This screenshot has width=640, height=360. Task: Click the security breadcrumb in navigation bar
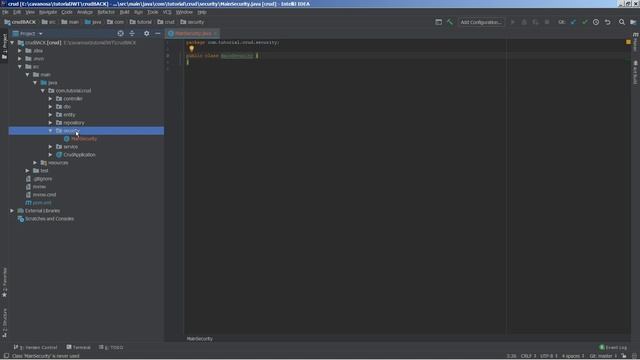[192, 22]
